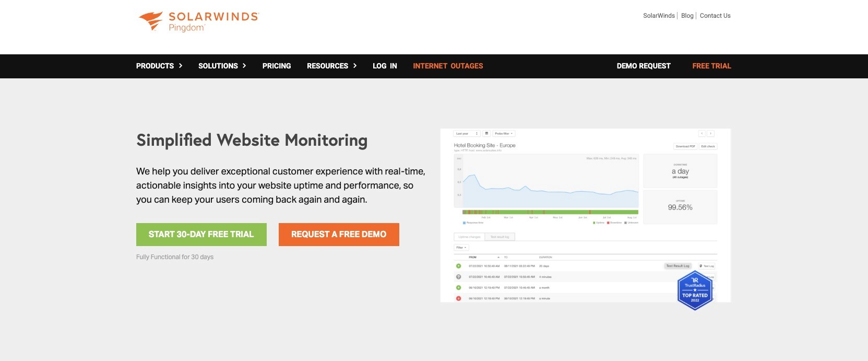
Task: Open the SolarWinds link at the top
Action: coord(659,16)
